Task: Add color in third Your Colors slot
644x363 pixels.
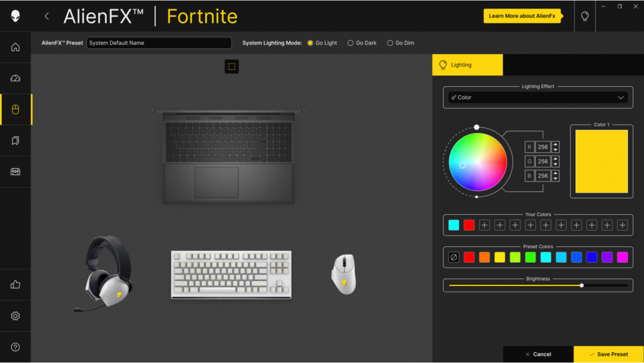Action: pos(485,225)
